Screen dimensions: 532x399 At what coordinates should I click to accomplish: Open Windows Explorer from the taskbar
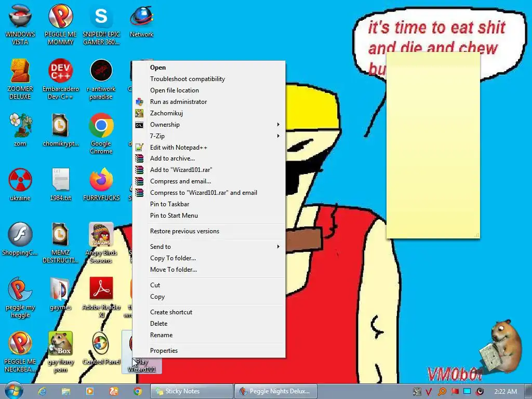[66, 391]
